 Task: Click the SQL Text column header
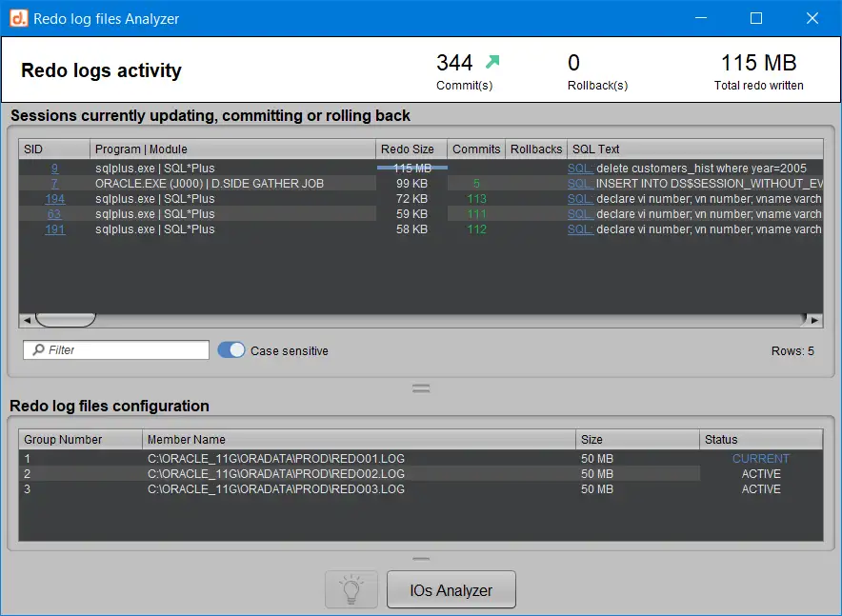coord(695,149)
